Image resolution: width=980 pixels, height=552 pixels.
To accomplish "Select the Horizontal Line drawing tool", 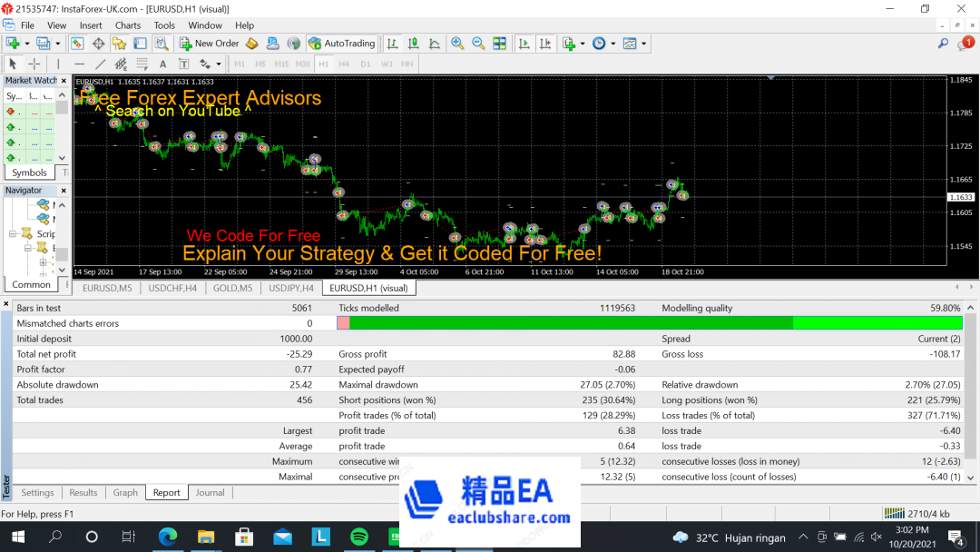I will coord(79,64).
